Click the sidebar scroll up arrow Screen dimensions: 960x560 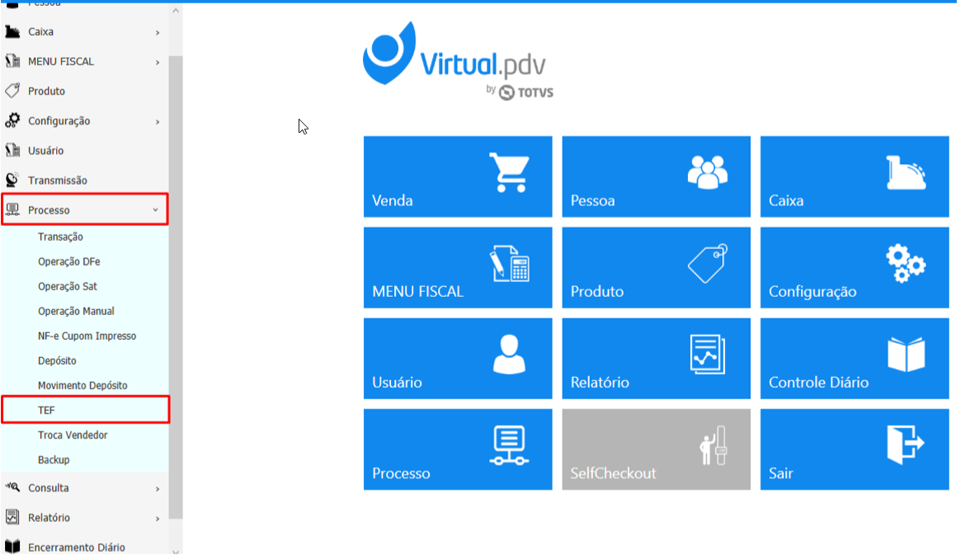pyautogui.click(x=176, y=11)
